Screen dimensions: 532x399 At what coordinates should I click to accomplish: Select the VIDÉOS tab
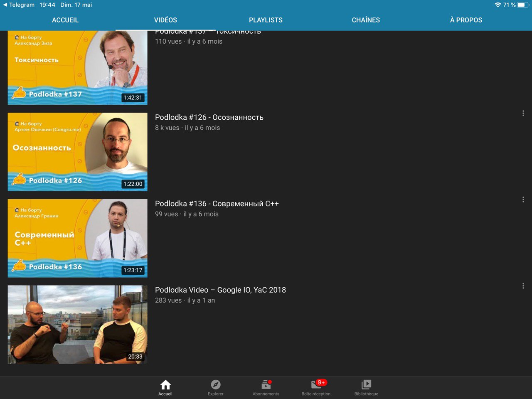pos(165,20)
